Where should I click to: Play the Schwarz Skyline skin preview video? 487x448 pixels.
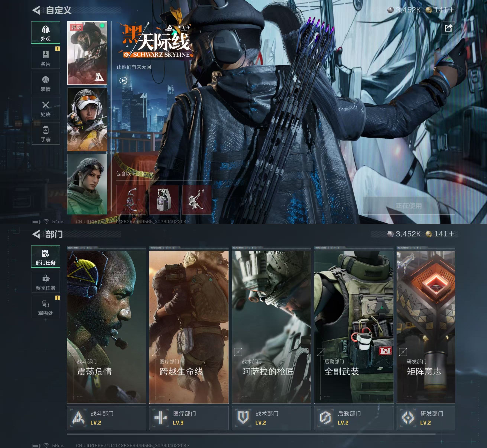(x=123, y=80)
